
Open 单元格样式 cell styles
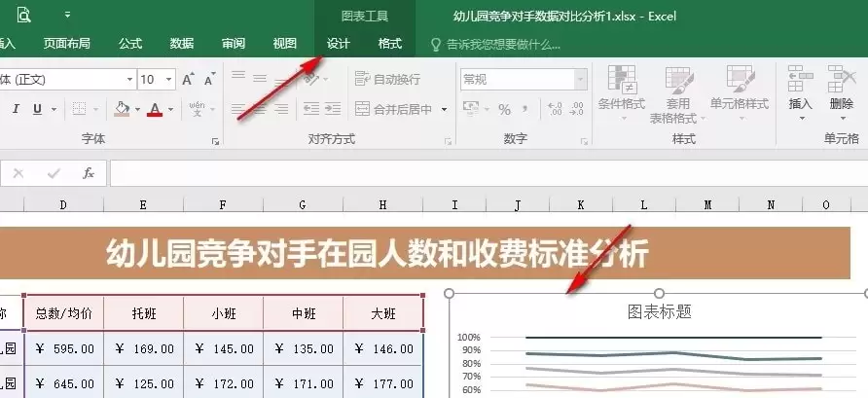click(x=740, y=91)
